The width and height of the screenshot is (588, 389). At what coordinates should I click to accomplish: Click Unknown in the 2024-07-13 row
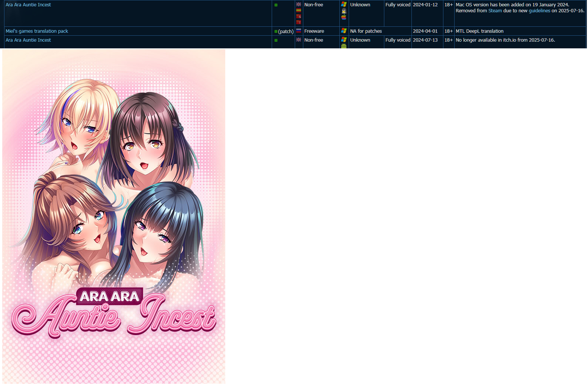coord(360,40)
